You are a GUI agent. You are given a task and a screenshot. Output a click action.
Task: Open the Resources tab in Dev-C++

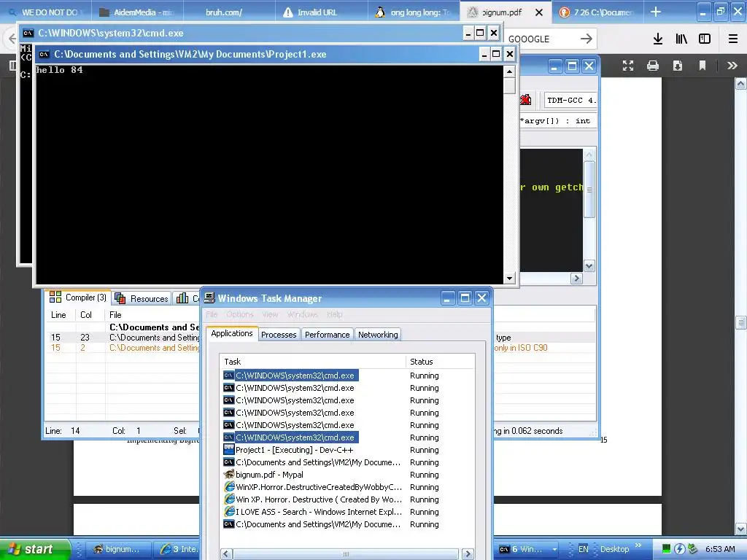point(142,298)
